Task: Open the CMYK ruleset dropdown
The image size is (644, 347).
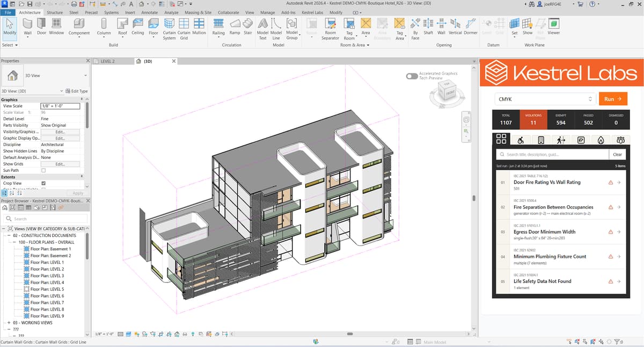Action: (x=544, y=99)
